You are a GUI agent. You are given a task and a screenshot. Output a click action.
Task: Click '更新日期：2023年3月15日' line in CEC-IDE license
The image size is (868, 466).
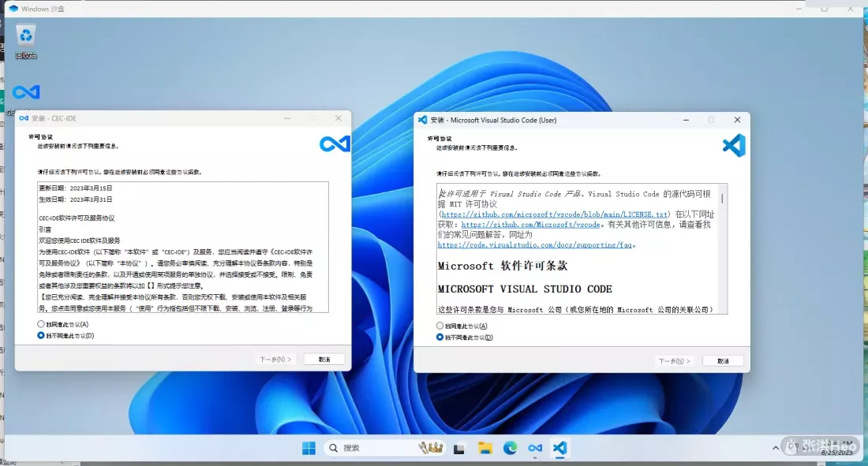[76, 188]
